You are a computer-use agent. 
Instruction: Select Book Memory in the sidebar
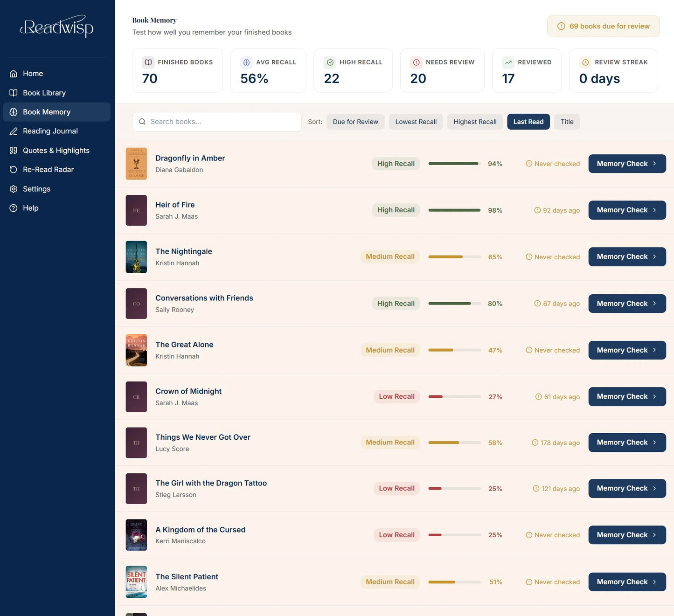[56, 112]
